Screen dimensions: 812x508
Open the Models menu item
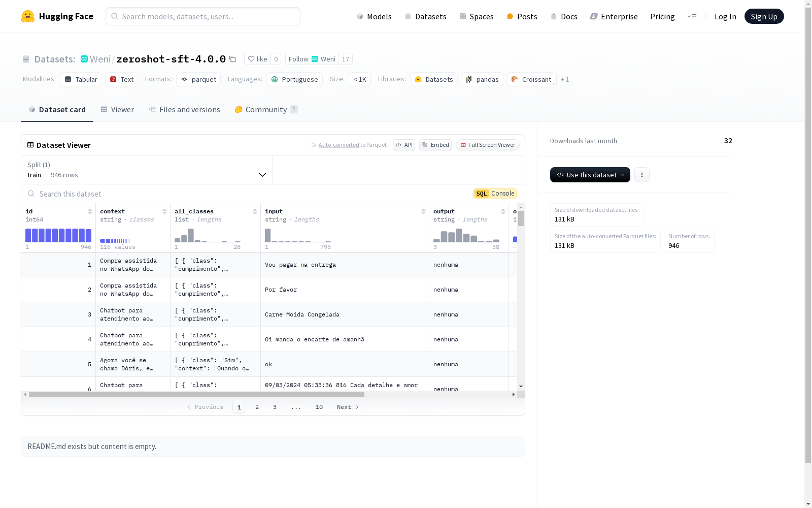(374, 16)
